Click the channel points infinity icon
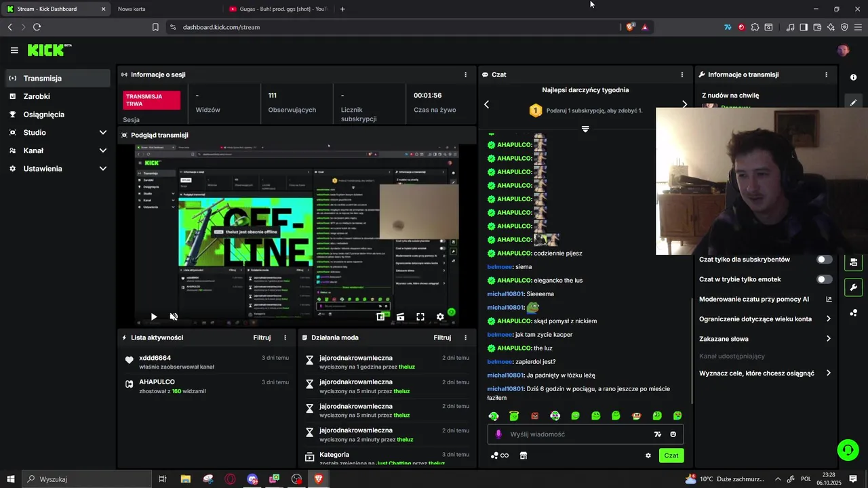868x488 pixels. point(500,455)
